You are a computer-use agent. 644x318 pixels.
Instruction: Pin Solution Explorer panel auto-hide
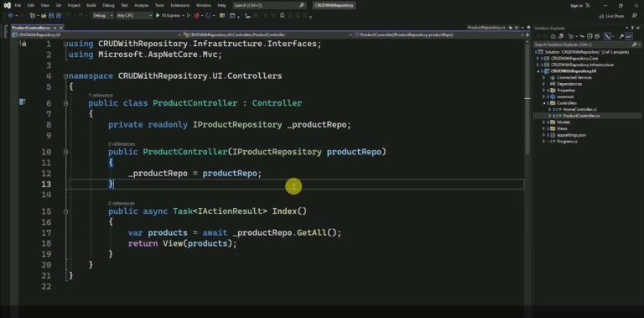pos(632,28)
